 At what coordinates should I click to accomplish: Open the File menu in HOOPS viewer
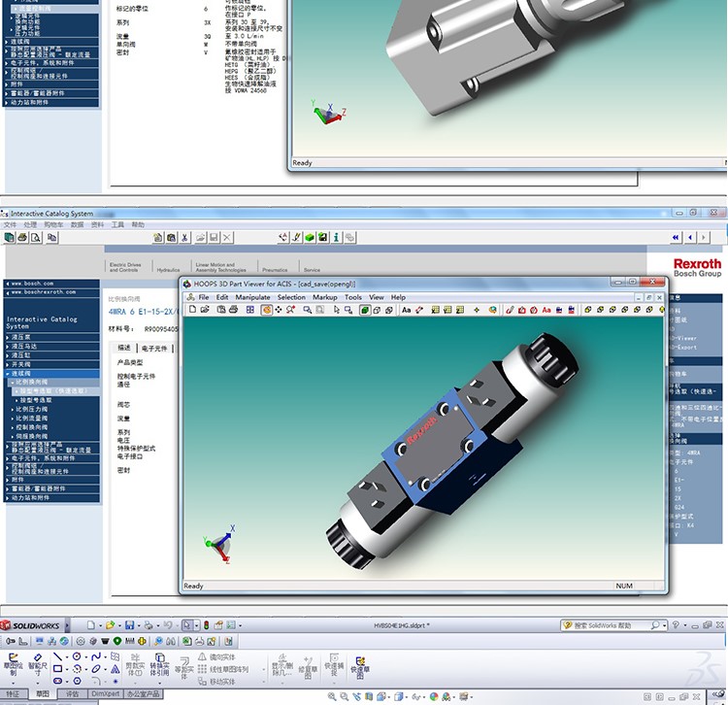pyautogui.click(x=204, y=297)
